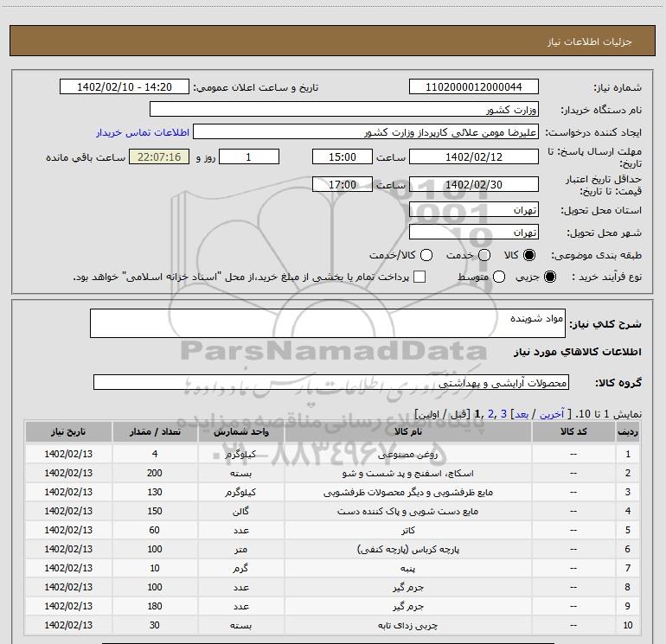The height and width of the screenshot is (644, 666).
Task: Click the کد کالا column header
Action: tap(573, 431)
